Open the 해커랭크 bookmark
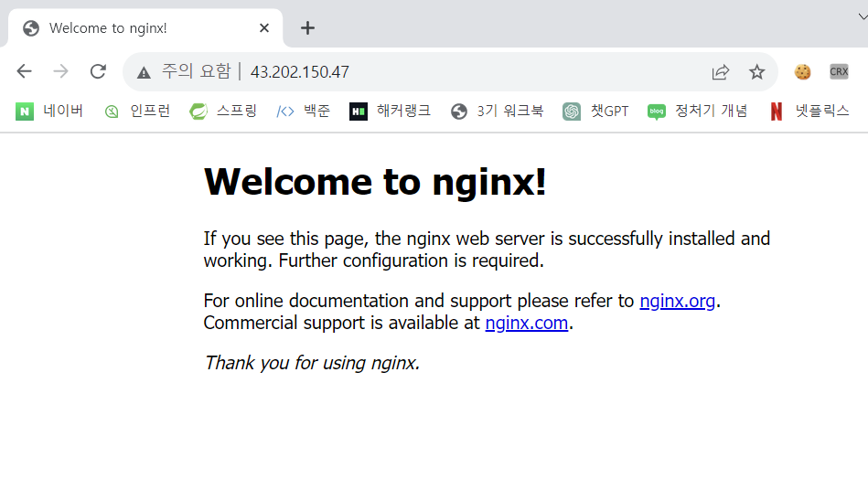 (390, 112)
